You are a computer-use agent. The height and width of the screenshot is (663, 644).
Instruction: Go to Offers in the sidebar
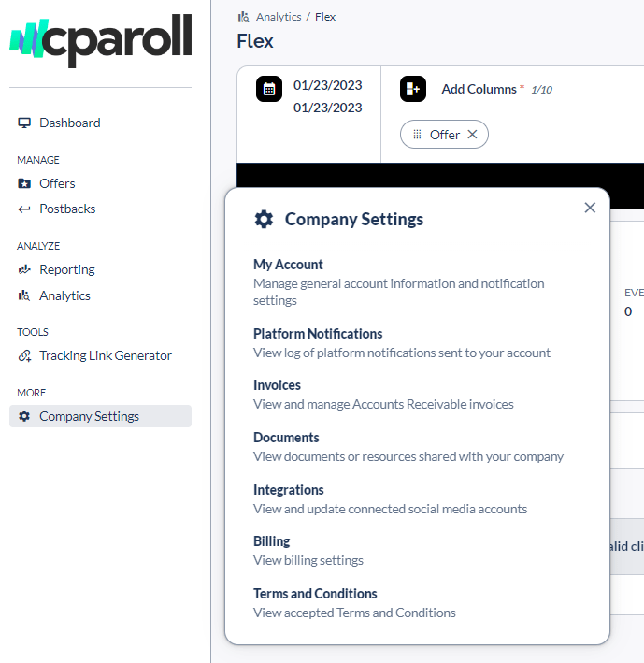[57, 183]
